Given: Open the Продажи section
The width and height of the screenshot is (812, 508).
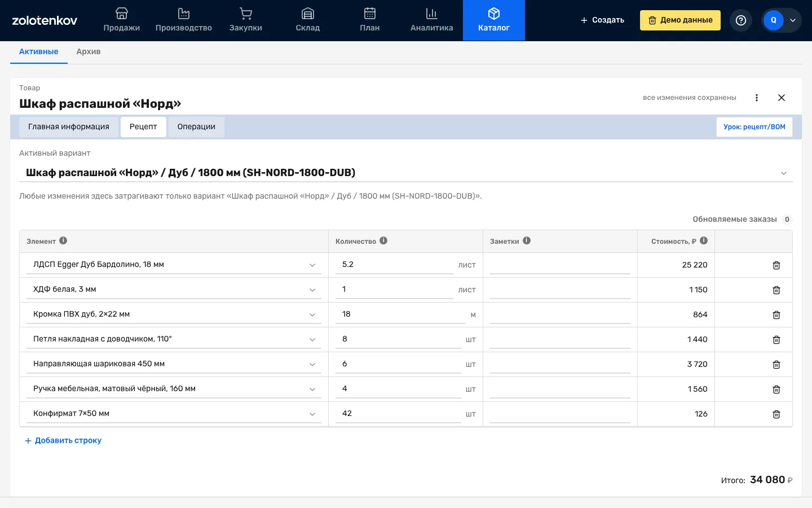Looking at the screenshot, I should click(x=122, y=20).
